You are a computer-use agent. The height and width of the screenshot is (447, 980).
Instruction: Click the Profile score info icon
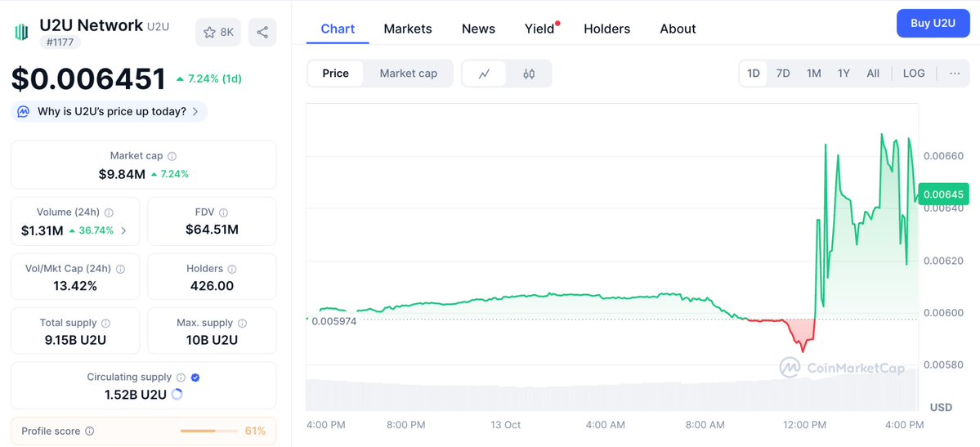[x=90, y=431]
